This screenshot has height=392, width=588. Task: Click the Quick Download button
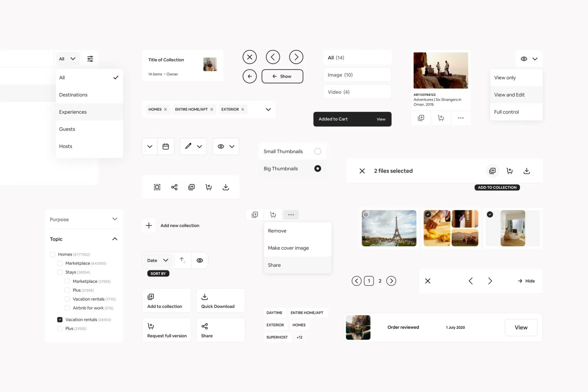tap(220, 301)
